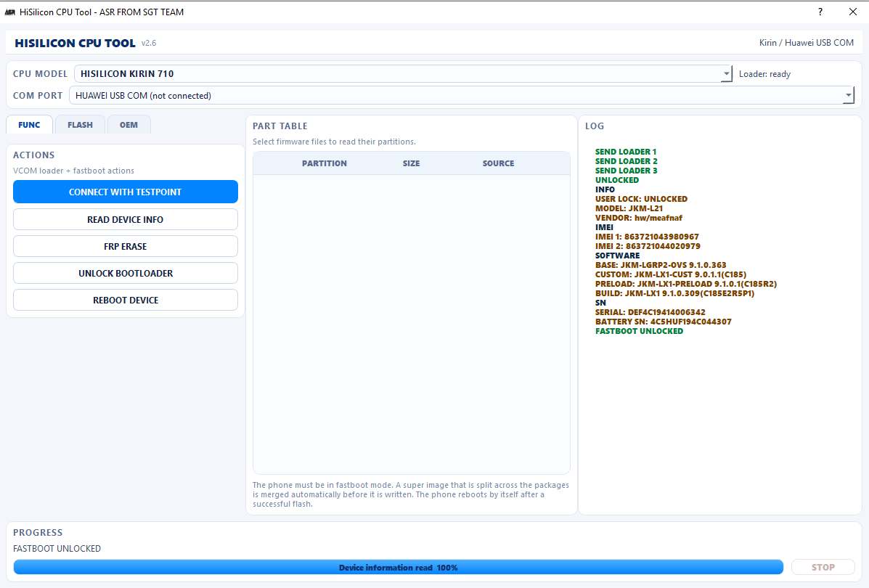Open the help question mark button
This screenshot has width=869, height=588.
pyautogui.click(x=820, y=12)
